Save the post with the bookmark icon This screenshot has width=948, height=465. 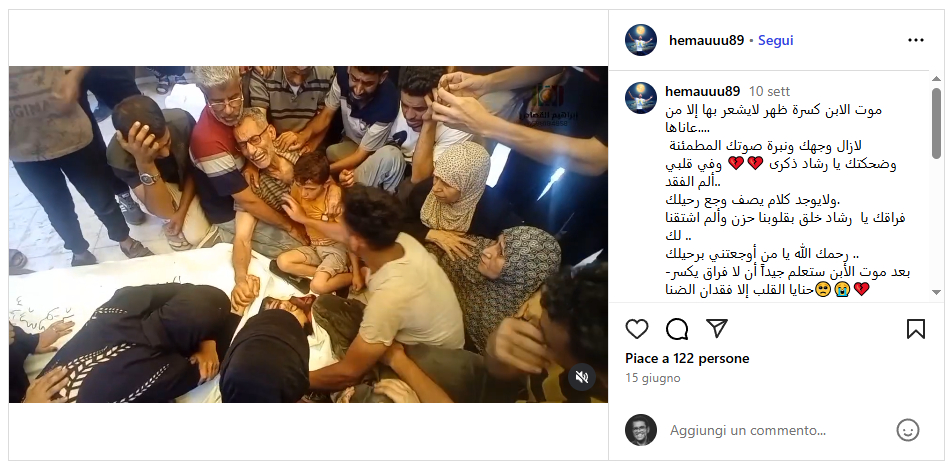(916, 329)
